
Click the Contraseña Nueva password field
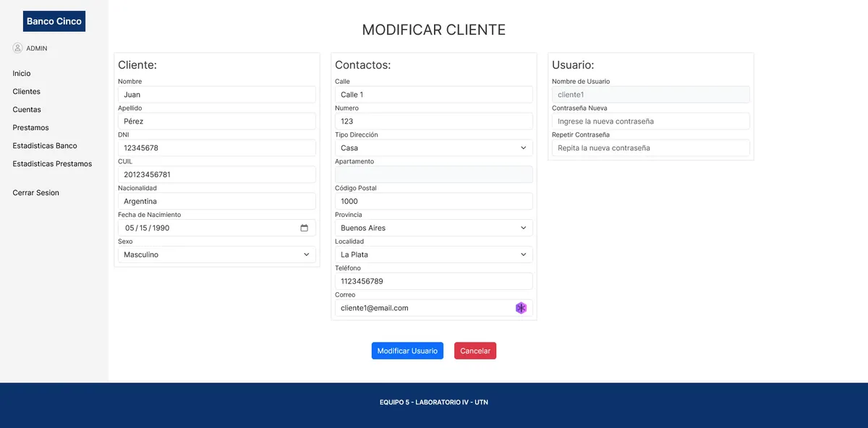(x=650, y=121)
